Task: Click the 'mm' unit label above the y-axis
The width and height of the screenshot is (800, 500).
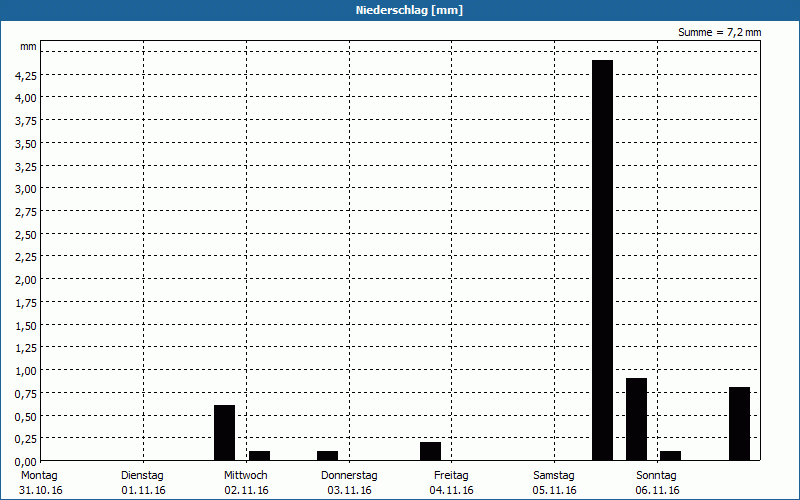Action: click(28, 47)
